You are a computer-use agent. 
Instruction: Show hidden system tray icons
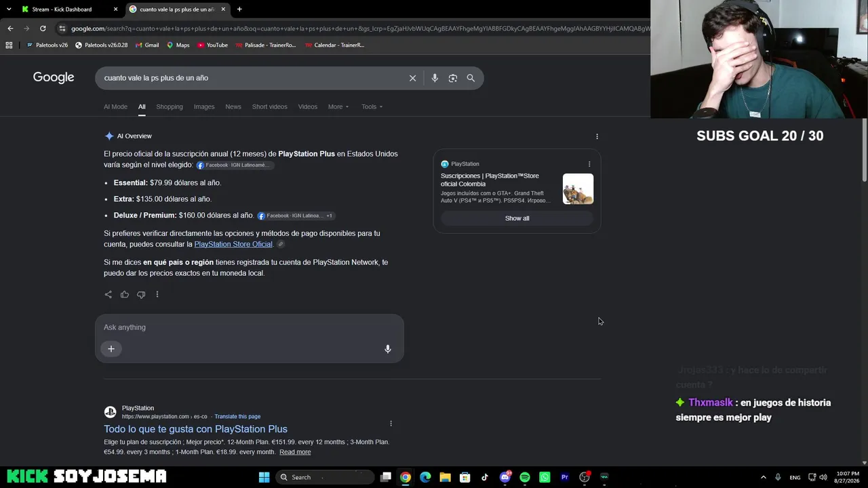coord(763,477)
